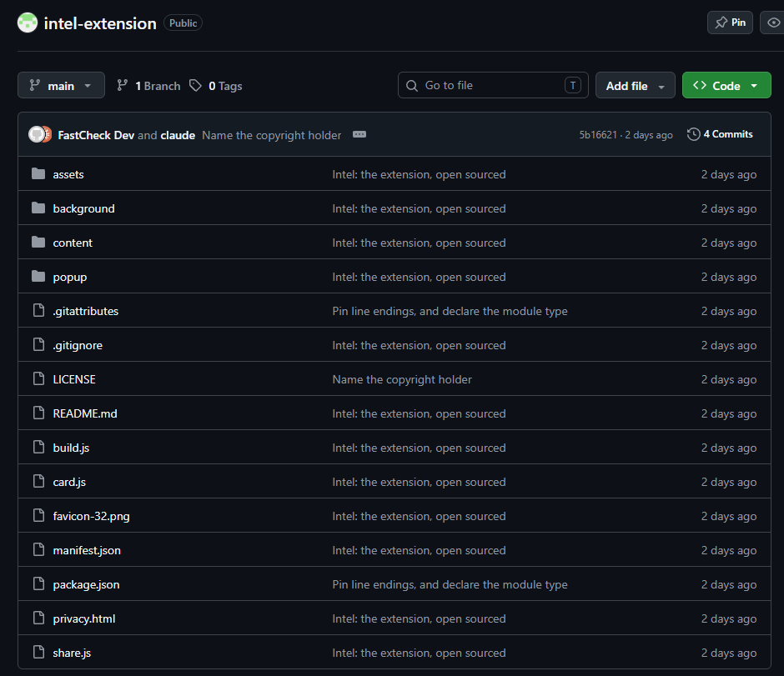Open the background folder
This screenshot has width=784, height=676.
84,208
